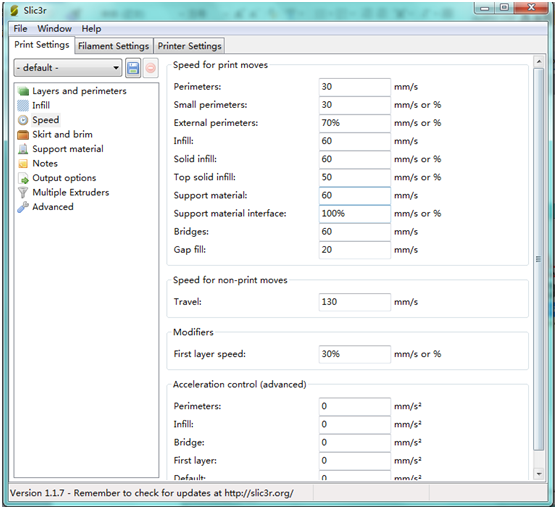Select Output options label in the tree

[64, 178]
